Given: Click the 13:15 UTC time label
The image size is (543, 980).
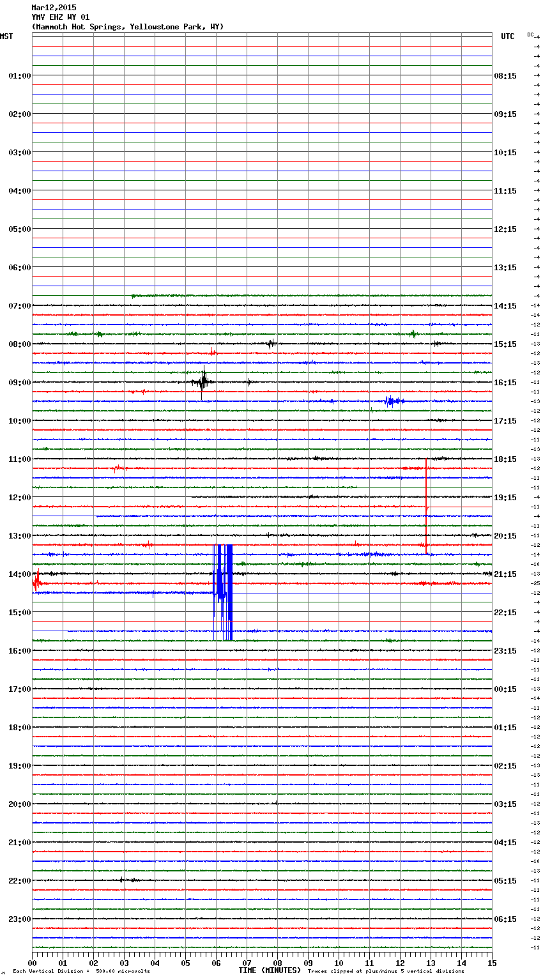Looking at the screenshot, I should tap(505, 268).
